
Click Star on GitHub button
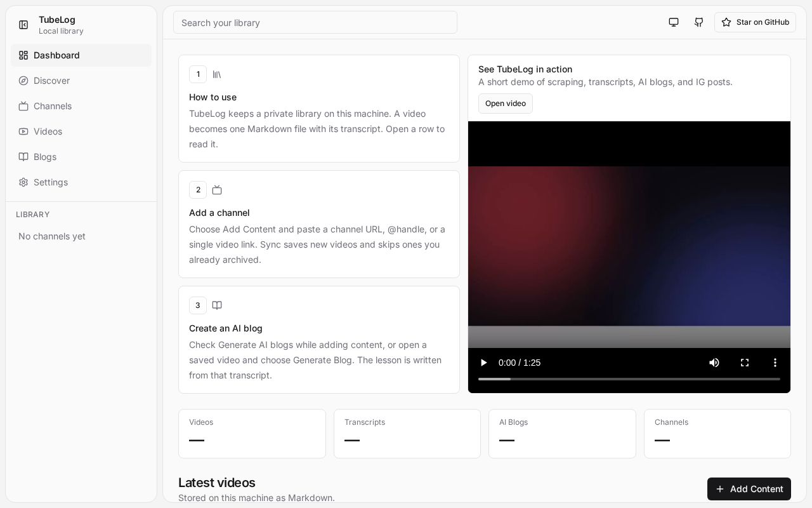[x=755, y=22]
